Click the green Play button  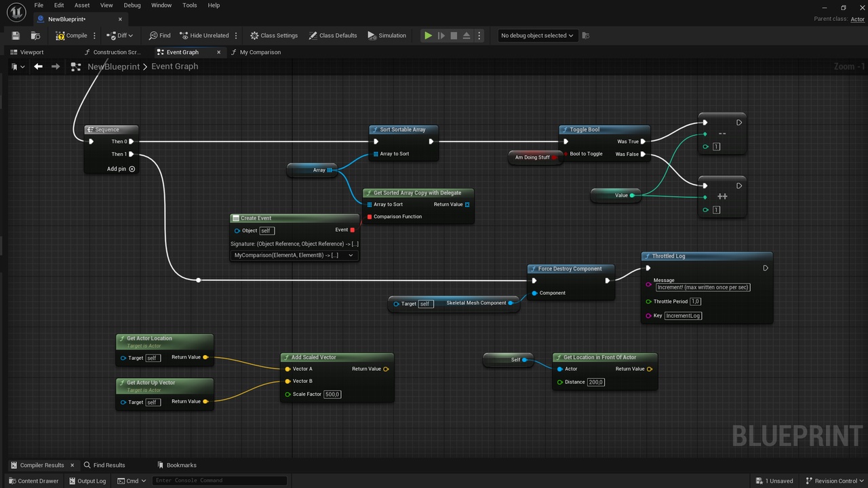coord(428,35)
